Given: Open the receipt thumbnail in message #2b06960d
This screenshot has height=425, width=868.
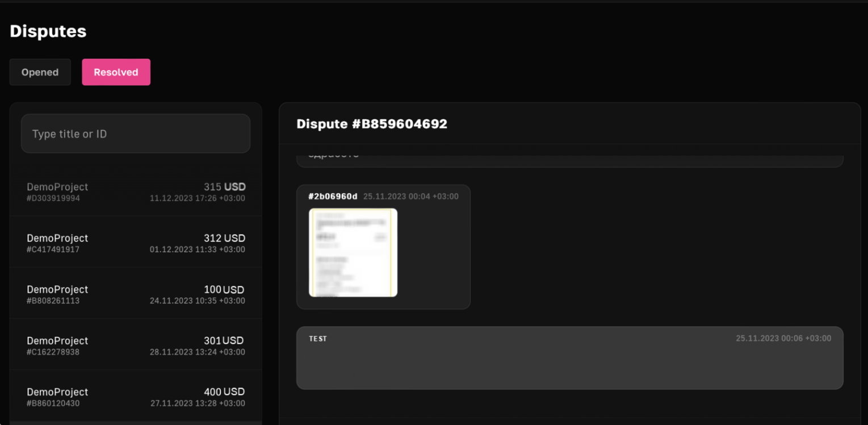Looking at the screenshot, I should (x=353, y=252).
